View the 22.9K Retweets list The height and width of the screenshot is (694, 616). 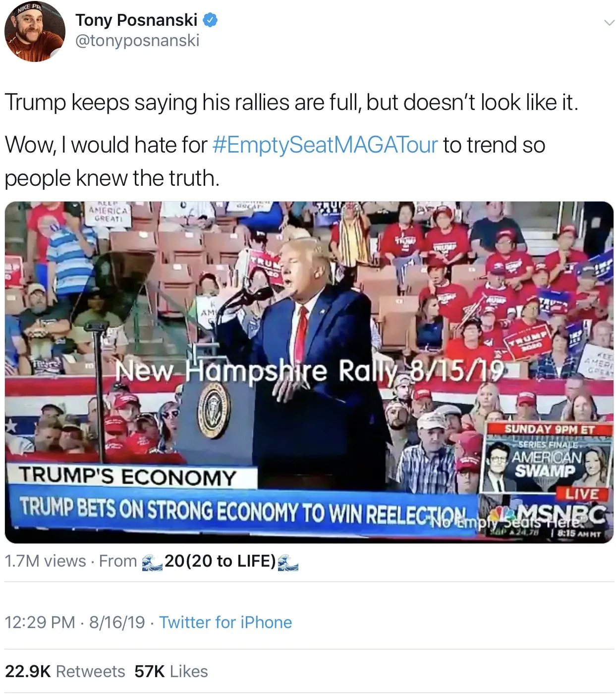(x=65, y=672)
